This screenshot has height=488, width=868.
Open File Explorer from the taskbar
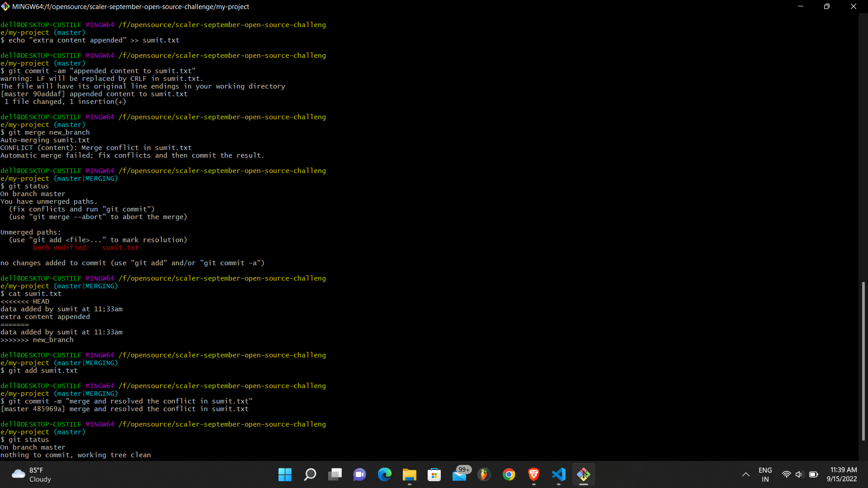410,475
